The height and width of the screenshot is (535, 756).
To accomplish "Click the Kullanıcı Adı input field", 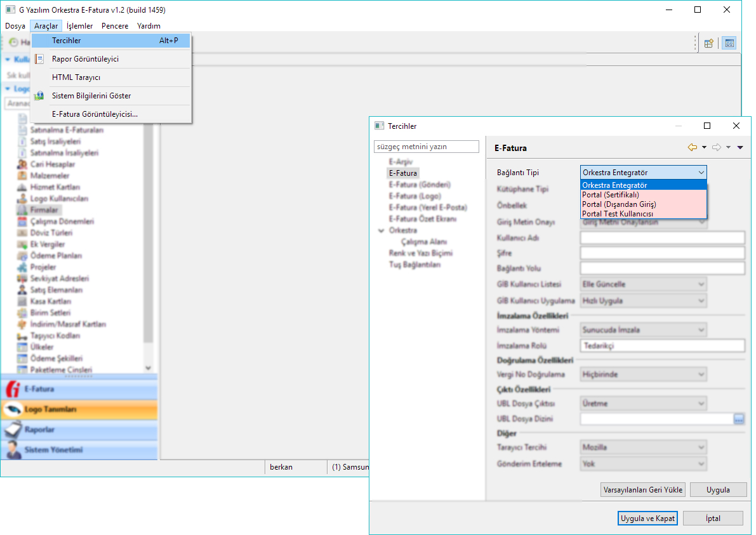I will 663,237.
